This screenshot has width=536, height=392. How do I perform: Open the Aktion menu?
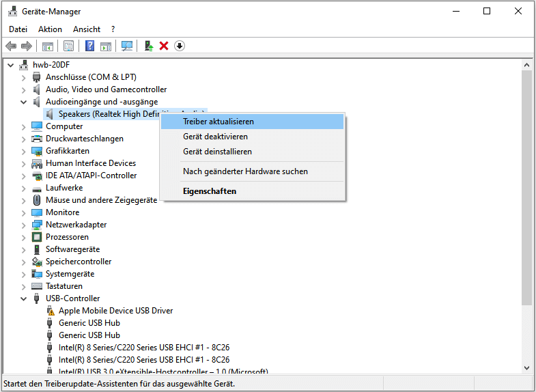(x=50, y=29)
